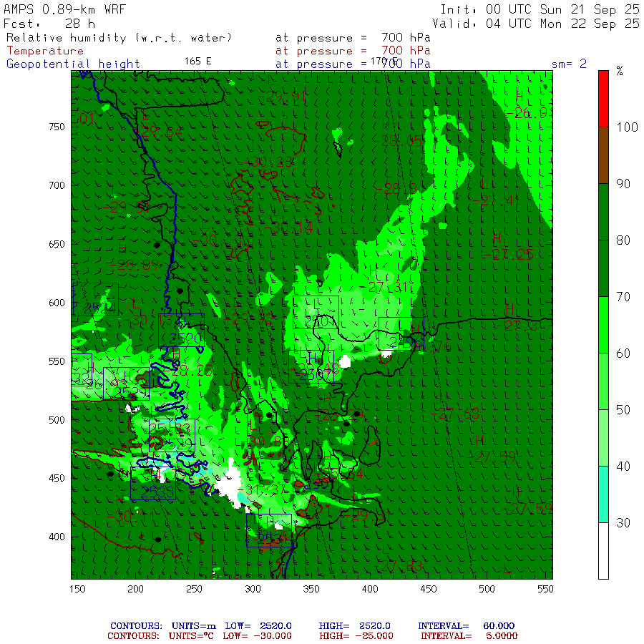
Task: Click the '100' label beside the colorbar
Action: pos(627,127)
